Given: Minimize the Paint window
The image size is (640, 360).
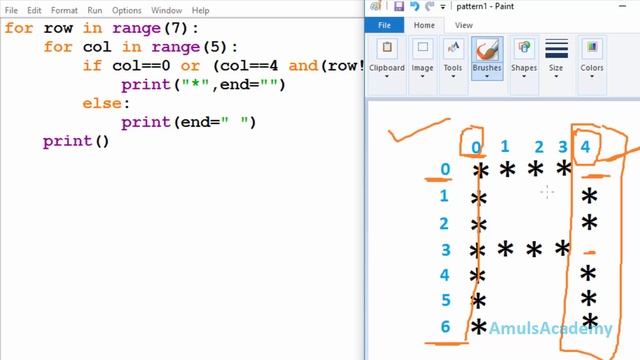Looking at the screenshot, I should (622, 6).
